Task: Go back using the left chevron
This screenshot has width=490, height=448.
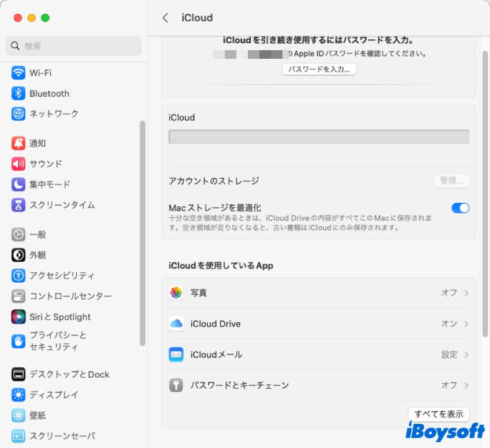Action: click(165, 18)
